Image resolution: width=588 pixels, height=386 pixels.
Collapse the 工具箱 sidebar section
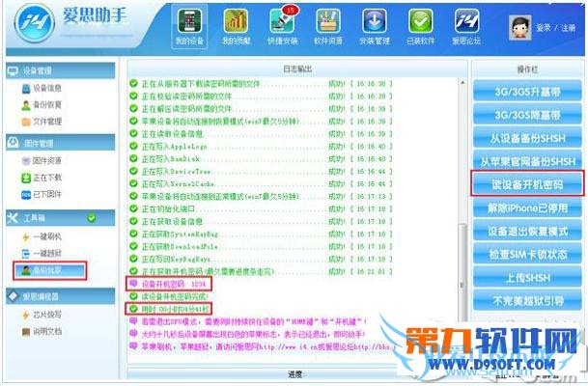(x=61, y=218)
